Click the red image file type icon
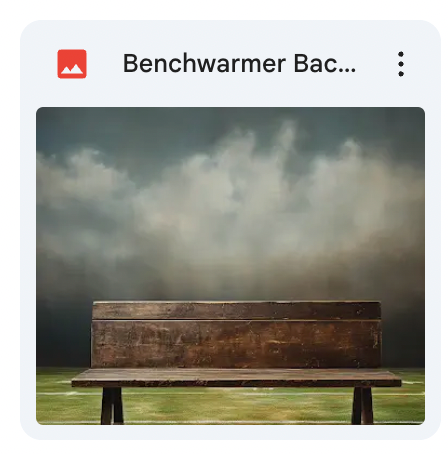The height and width of the screenshot is (454, 448). click(x=72, y=64)
